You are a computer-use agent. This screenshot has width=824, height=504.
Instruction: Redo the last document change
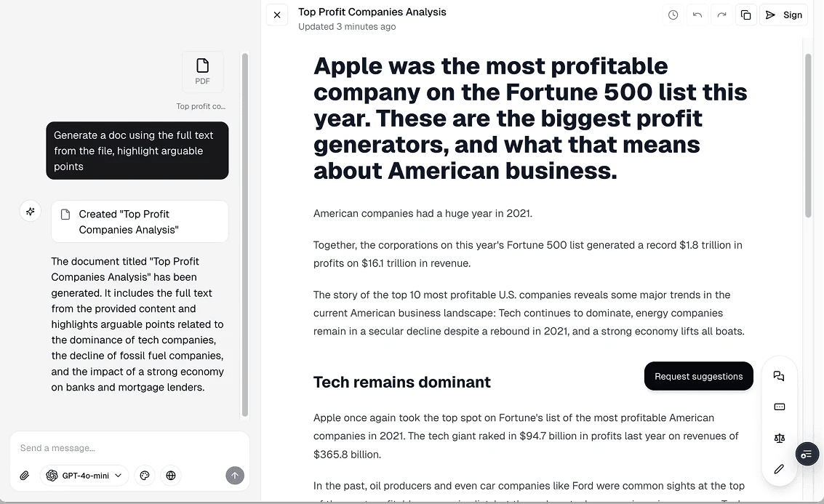click(x=721, y=15)
